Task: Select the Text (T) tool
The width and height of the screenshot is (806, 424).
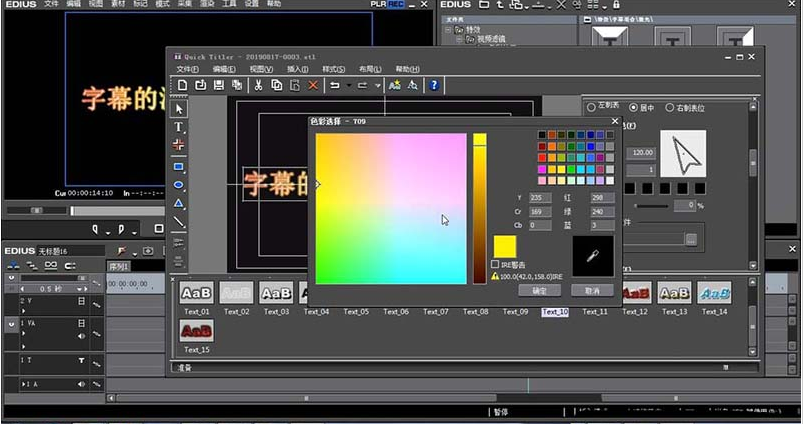Action: [180, 127]
